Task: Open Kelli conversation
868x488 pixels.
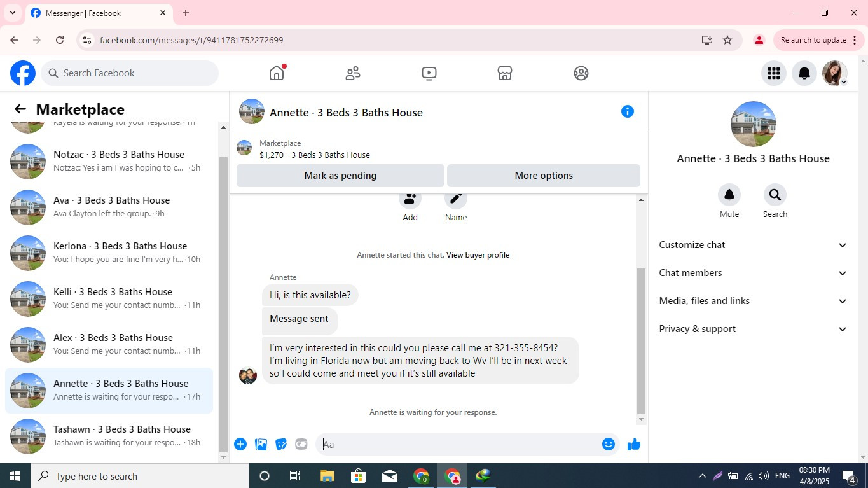Action: (x=109, y=299)
